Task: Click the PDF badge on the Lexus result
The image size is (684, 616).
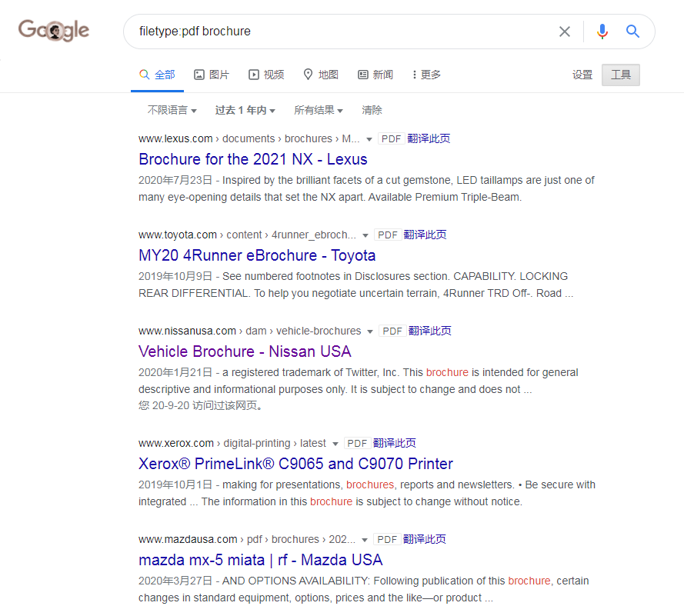Action: (392, 138)
